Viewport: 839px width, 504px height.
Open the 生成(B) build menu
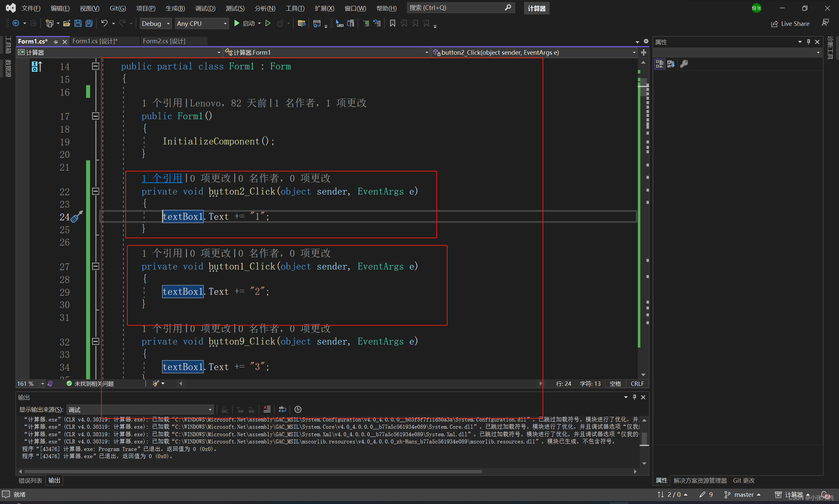[175, 8]
